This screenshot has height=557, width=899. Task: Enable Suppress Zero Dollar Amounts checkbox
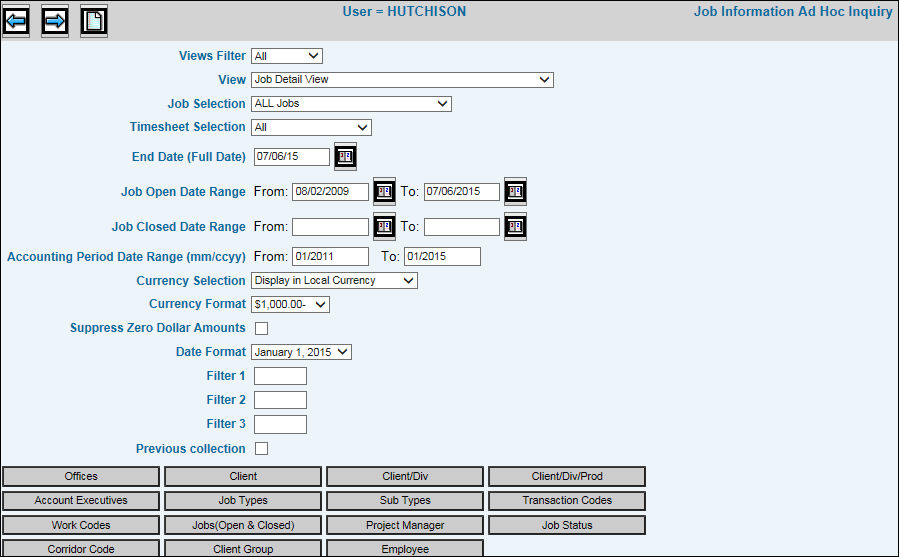tap(262, 328)
